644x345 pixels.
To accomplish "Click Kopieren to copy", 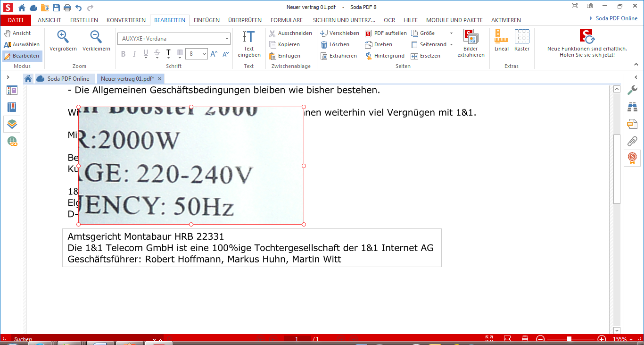I will click(x=285, y=44).
